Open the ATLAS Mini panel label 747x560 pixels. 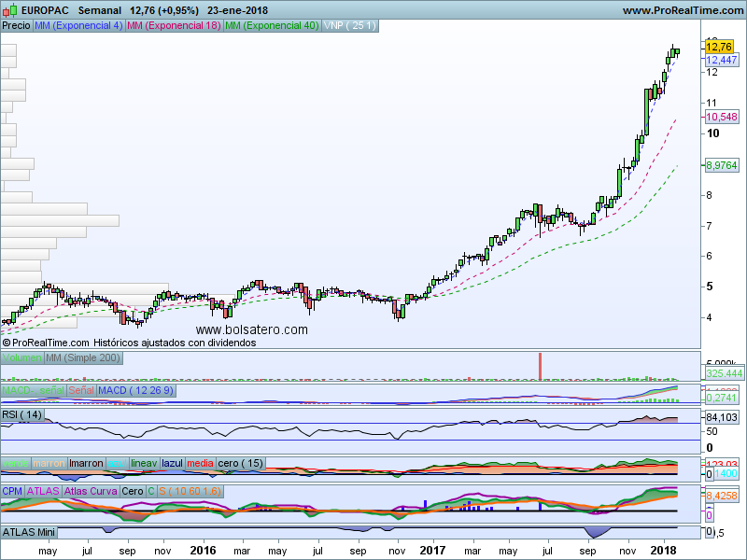(30, 532)
